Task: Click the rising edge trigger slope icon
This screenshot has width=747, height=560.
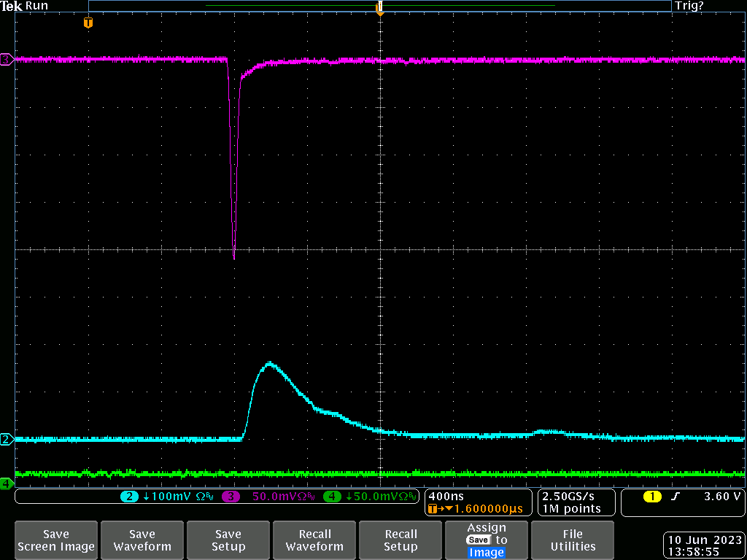Action: (676, 497)
